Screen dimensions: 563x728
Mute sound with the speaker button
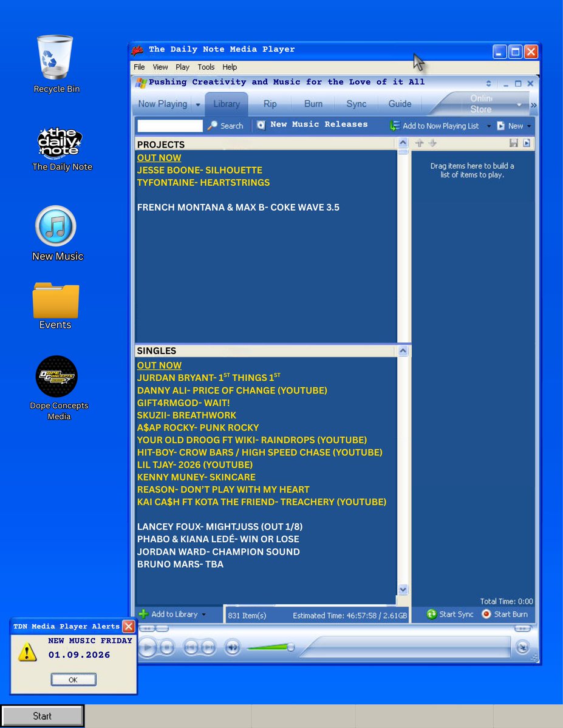click(233, 647)
